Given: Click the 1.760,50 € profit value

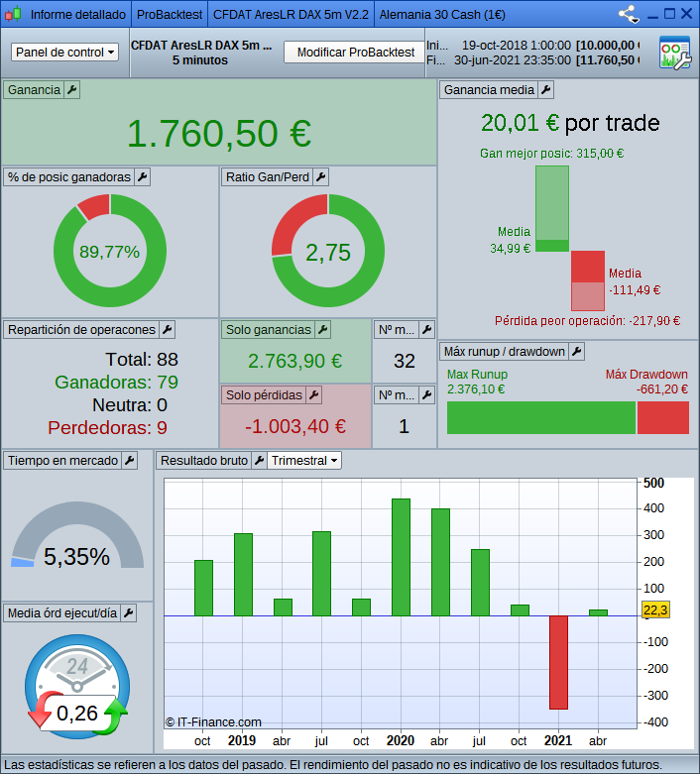Looking at the screenshot, I should point(219,134).
